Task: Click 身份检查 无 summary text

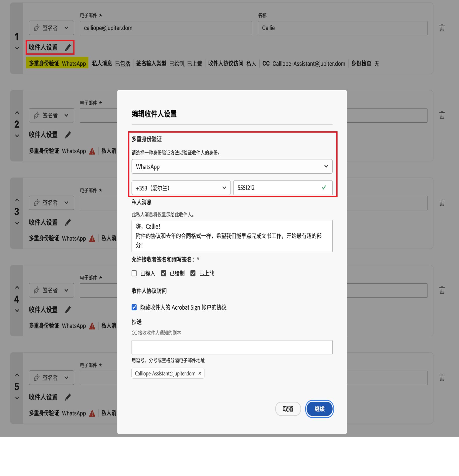Action: (x=365, y=64)
